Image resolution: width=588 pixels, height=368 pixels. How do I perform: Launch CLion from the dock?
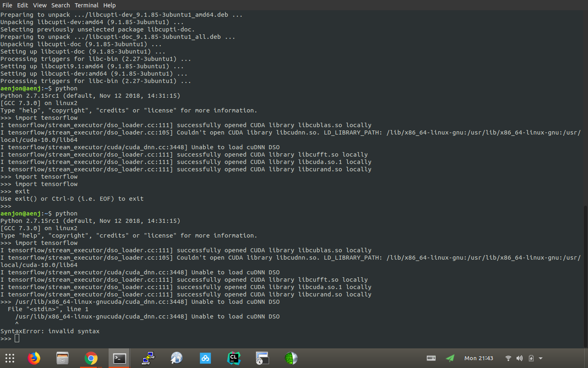[x=234, y=359]
